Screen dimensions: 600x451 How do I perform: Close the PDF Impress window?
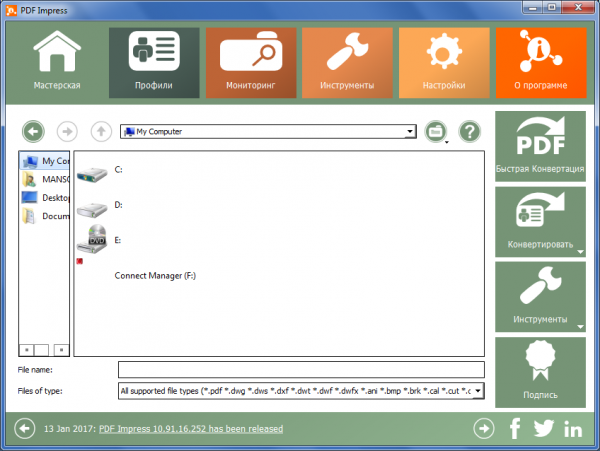[x=578, y=7]
